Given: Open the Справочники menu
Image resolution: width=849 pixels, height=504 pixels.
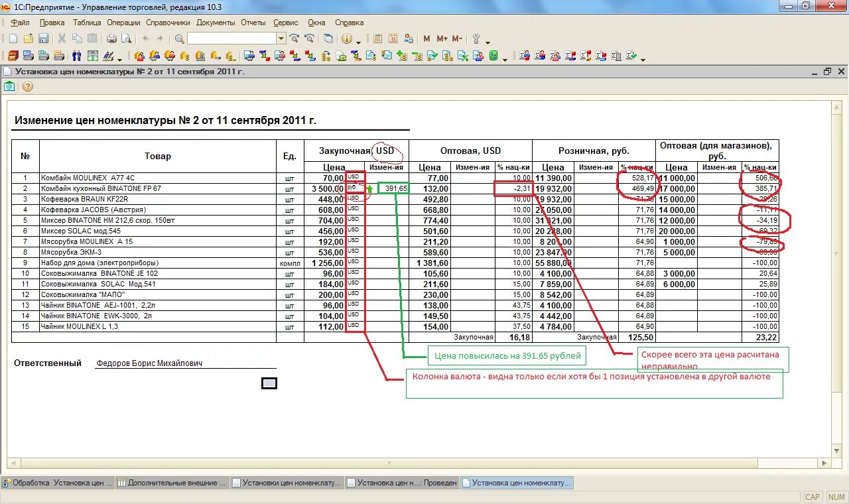Looking at the screenshot, I should [168, 23].
